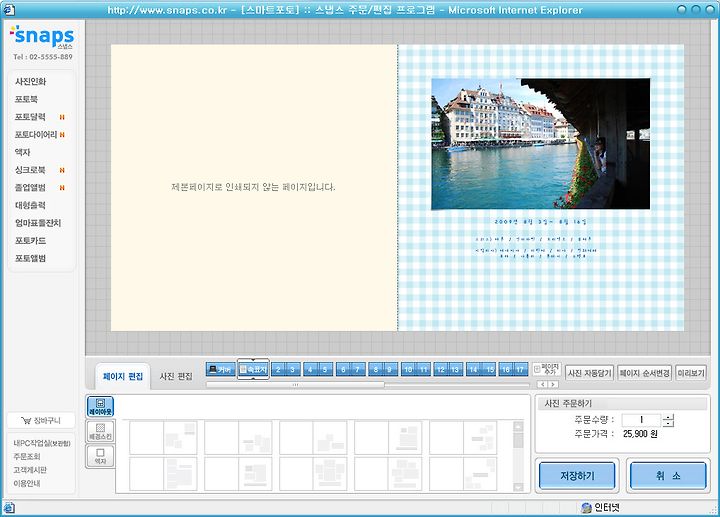Image resolution: width=720 pixels, height=517 pixels.
Task: Click the 사진 자동담기 button
Action: click(x=590, y=373)
